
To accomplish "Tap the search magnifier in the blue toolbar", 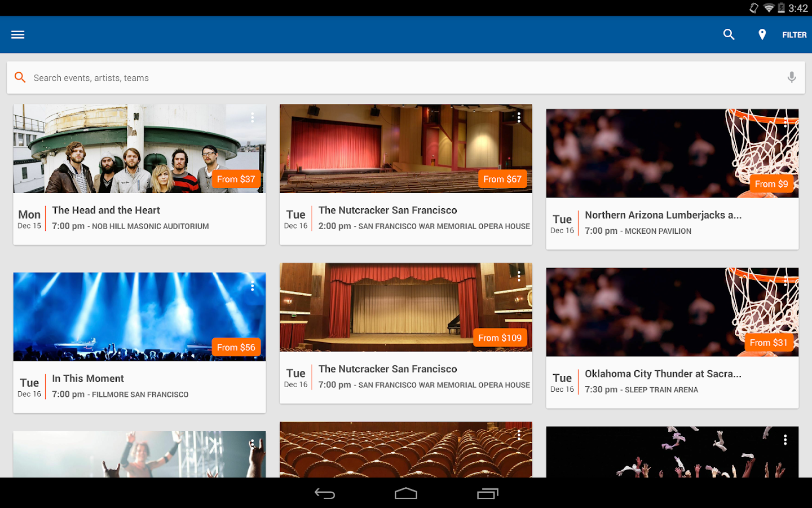I will click(x=729, y=34).
